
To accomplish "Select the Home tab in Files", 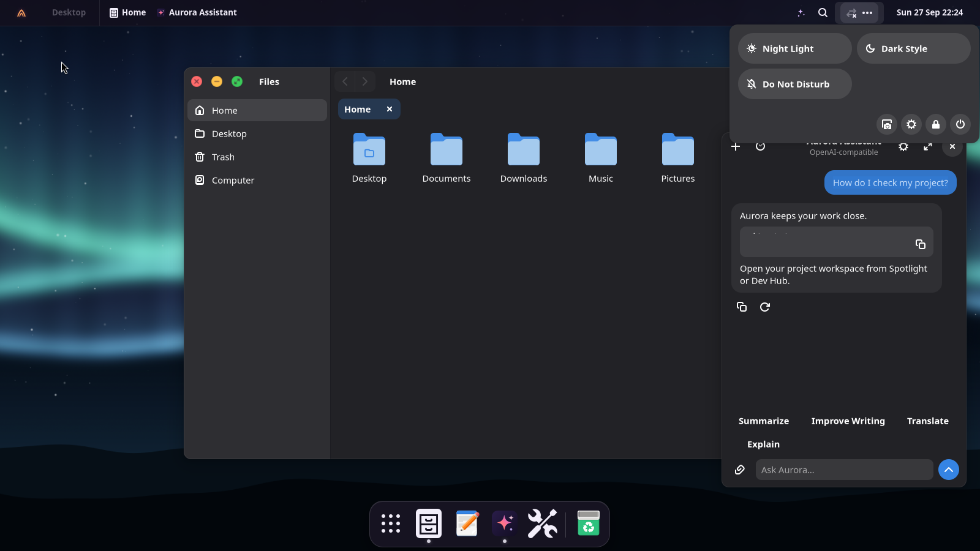I will tap(358, 109).
